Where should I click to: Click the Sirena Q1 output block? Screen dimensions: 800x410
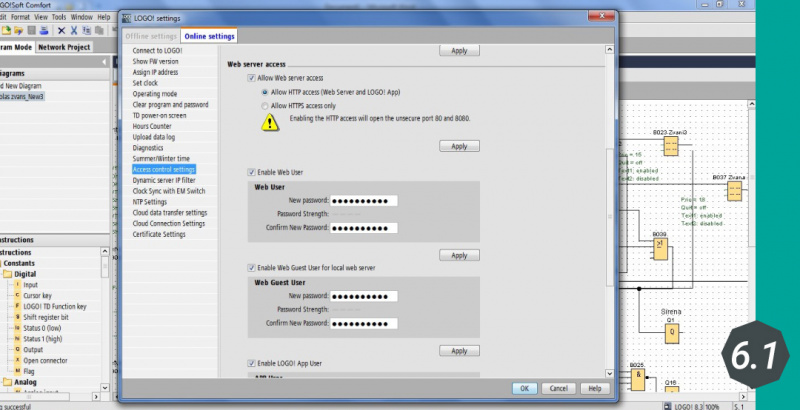click(x=672, y=330)
